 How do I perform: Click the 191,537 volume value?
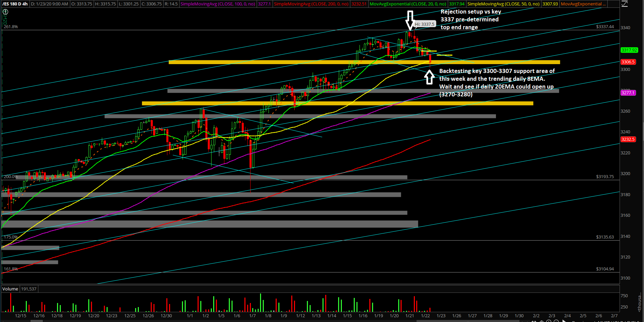(x=29, y=289)
